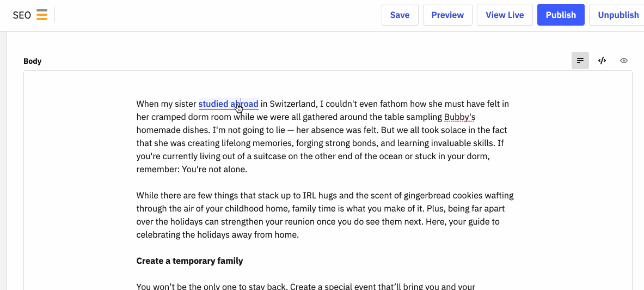Select the SEO section label
The image size is (644, 290).
[22, 15]
